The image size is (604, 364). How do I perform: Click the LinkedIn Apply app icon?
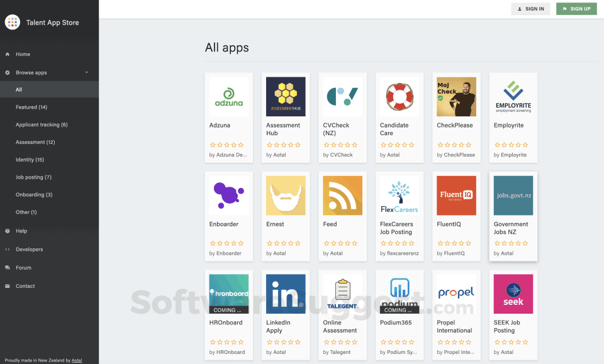coord(286,294)
